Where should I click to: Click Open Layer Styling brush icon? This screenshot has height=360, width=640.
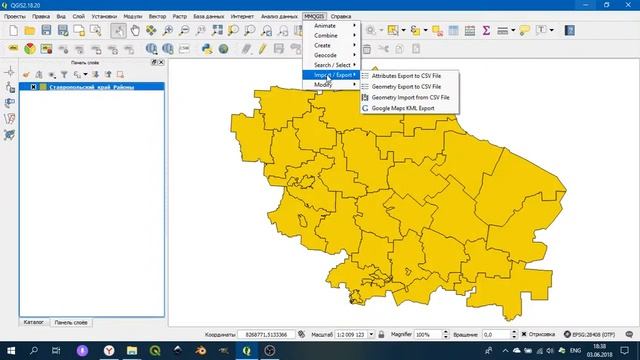26,75
